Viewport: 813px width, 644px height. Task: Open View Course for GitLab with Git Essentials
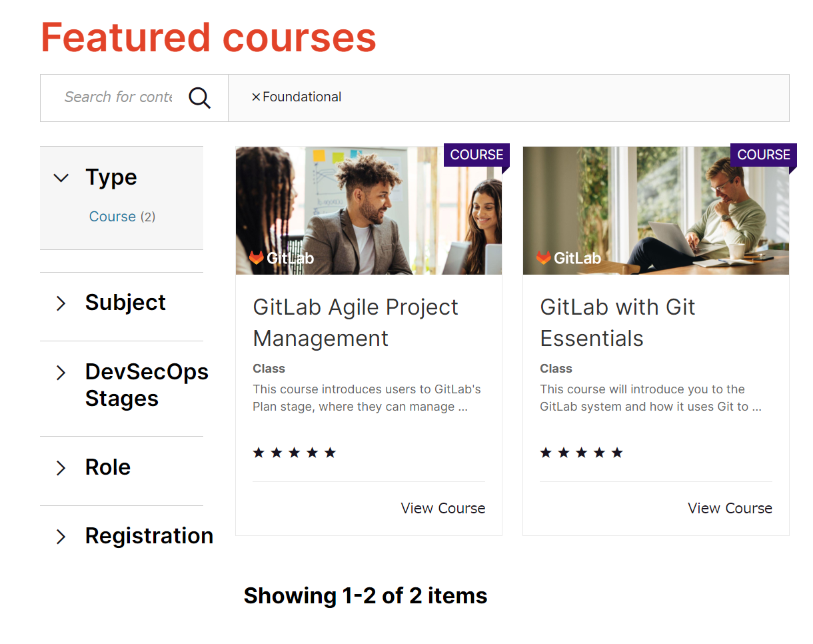coord(730,508)
